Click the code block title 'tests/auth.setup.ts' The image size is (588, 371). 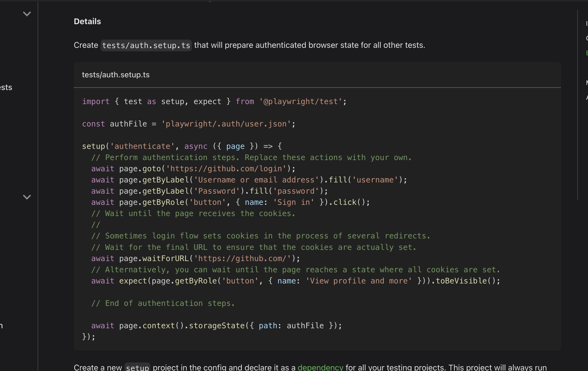[x=115, y=75]
